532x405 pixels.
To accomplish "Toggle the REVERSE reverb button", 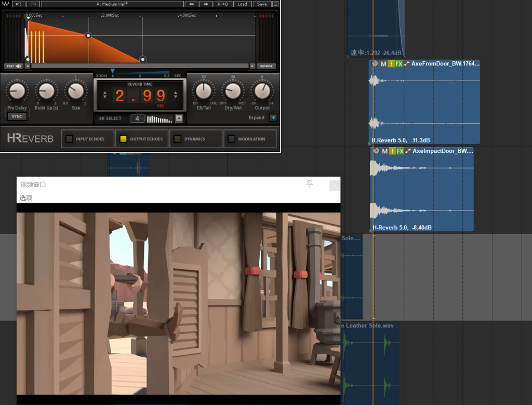I will (267, 66).
